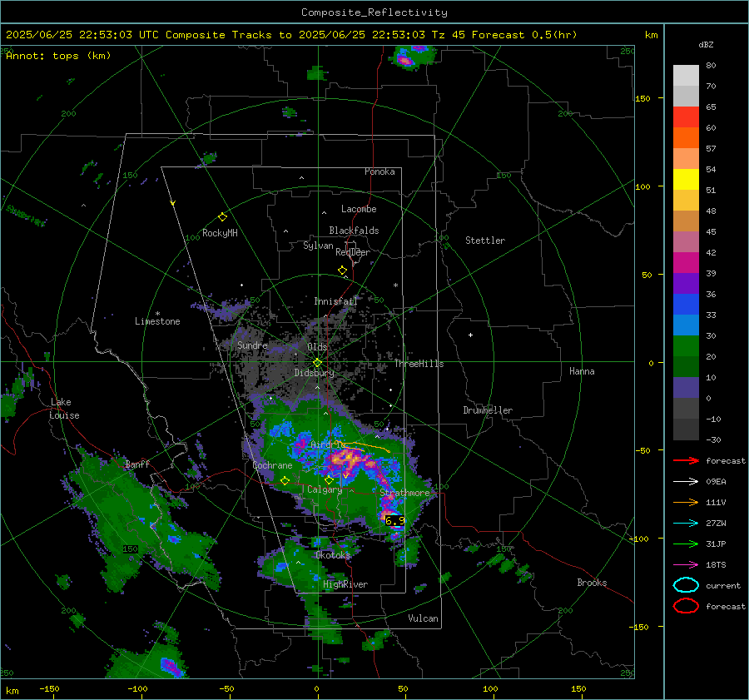Screen dimensions: 749x700
Task: Click the Limestone label
Action: pos(157,321)
